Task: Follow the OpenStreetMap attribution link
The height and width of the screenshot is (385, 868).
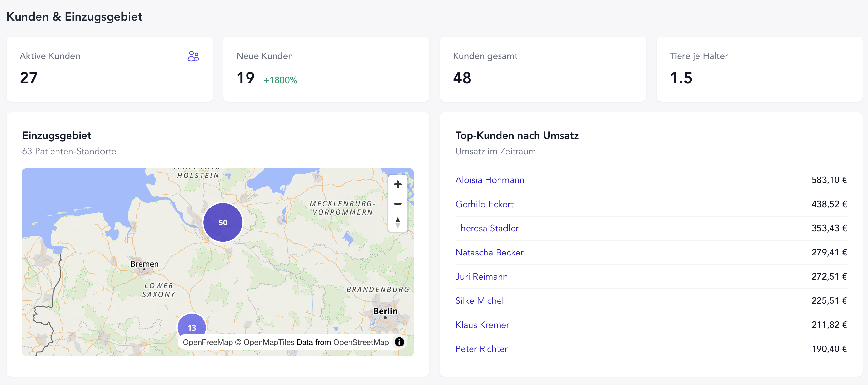Action: 361,342
